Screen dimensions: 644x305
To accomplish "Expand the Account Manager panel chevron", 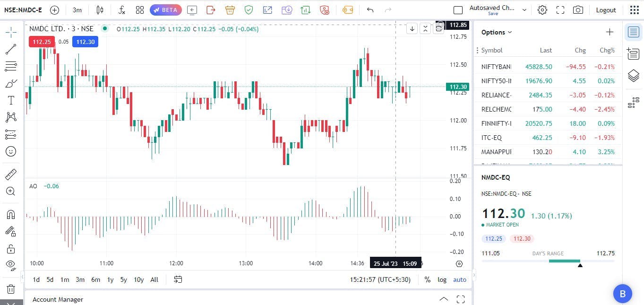I will coord(444,299).
